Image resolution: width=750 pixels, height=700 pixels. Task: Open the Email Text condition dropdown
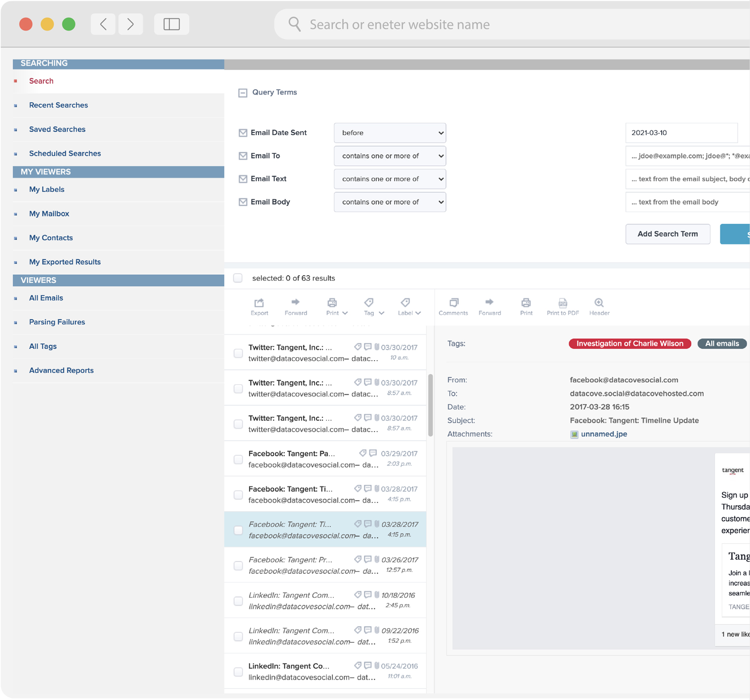(x=390, y=179)
